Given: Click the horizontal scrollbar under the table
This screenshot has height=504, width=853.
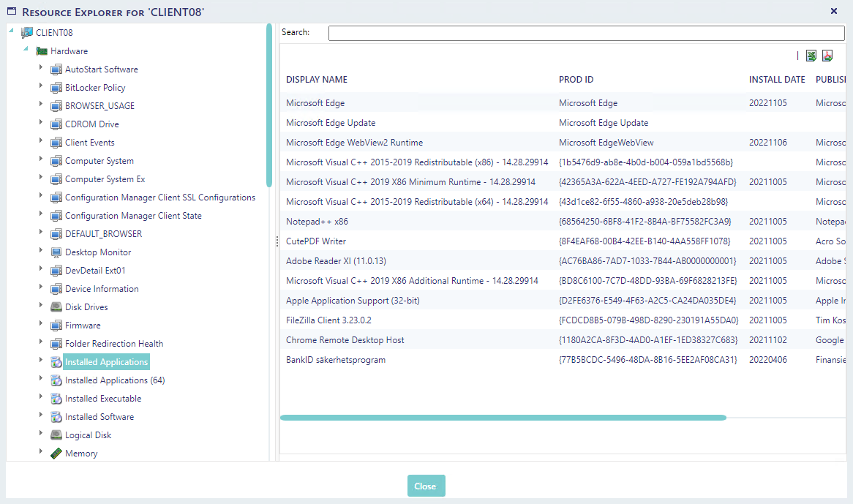Looking at the screenshot, I should [x=503, y=418].
